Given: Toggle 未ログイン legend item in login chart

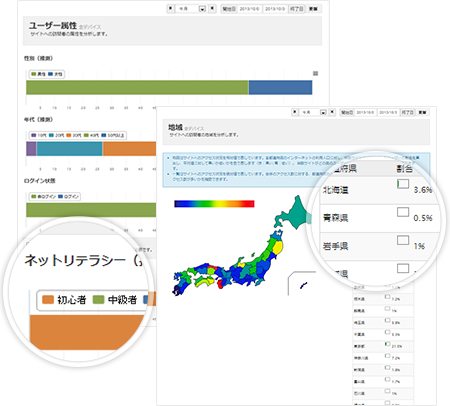Looking at the screenshot, I should pos(43,197).
